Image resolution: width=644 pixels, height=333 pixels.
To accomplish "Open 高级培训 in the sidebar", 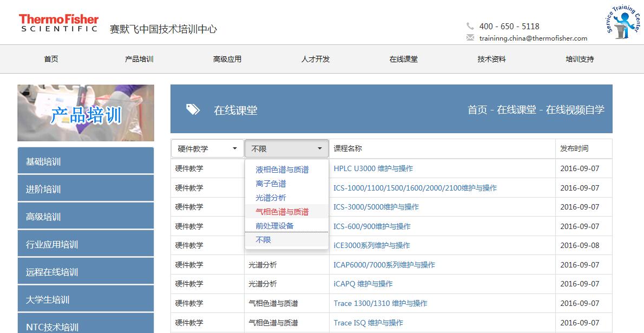I will 86,216.
